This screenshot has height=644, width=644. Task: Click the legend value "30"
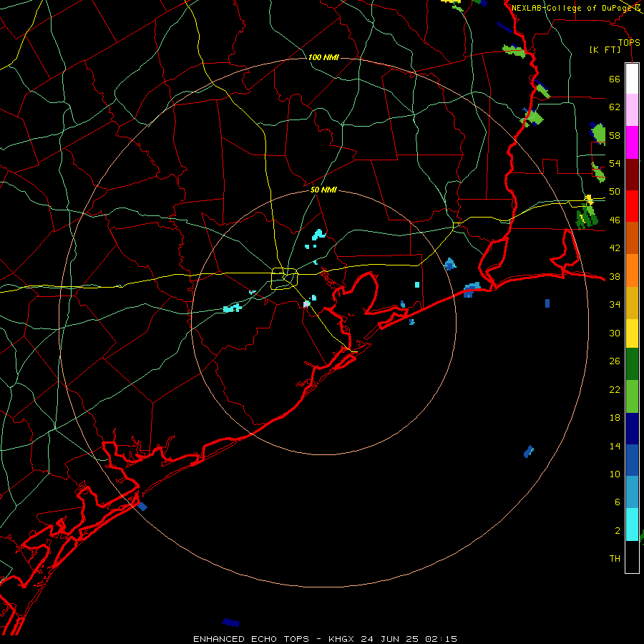click(615, 333)
